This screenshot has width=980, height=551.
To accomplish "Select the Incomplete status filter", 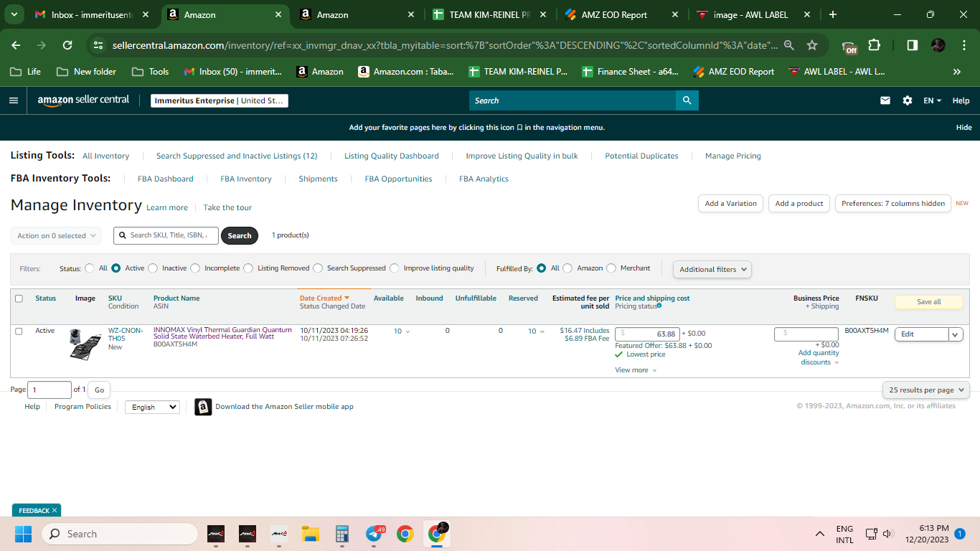I will (x=195, y=268).
